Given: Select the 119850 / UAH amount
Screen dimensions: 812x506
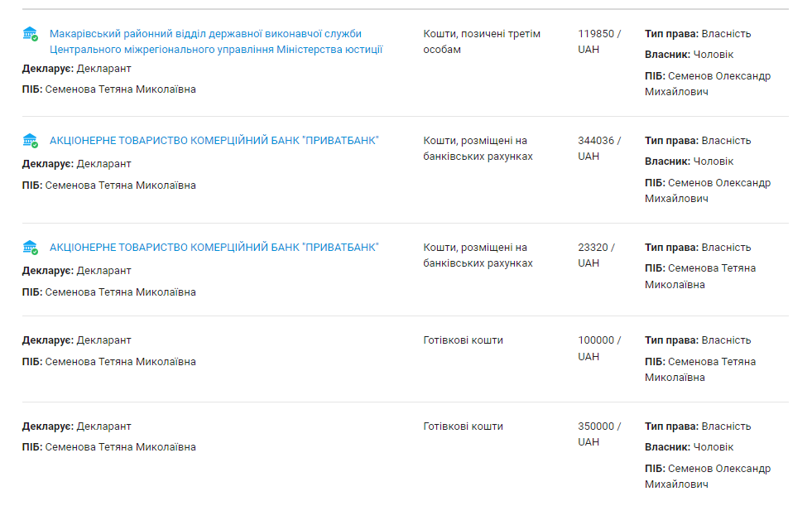Looking at the screenshot, I should coord(599,41).
